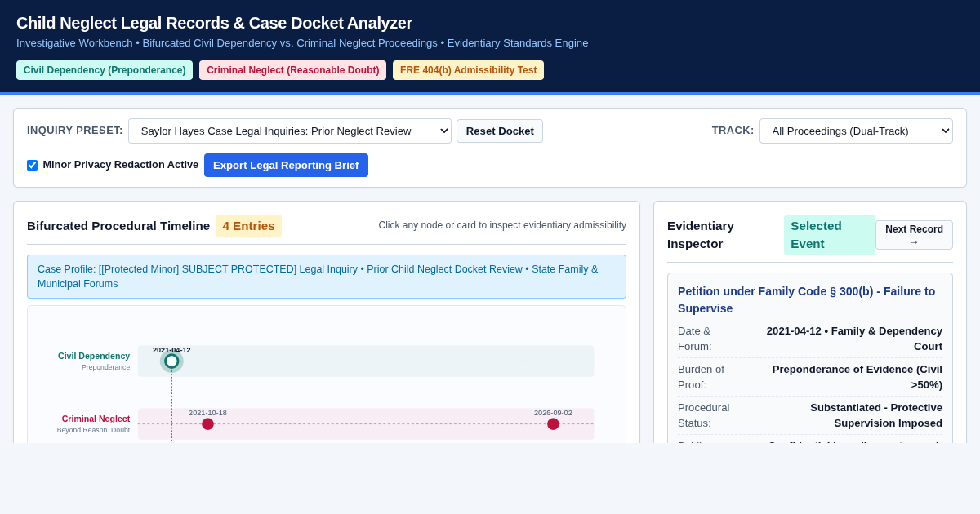Click the Investigative Workbench subtitle
Screen dimensions: 980x514
pyautogui.click(x=302, y=42)
